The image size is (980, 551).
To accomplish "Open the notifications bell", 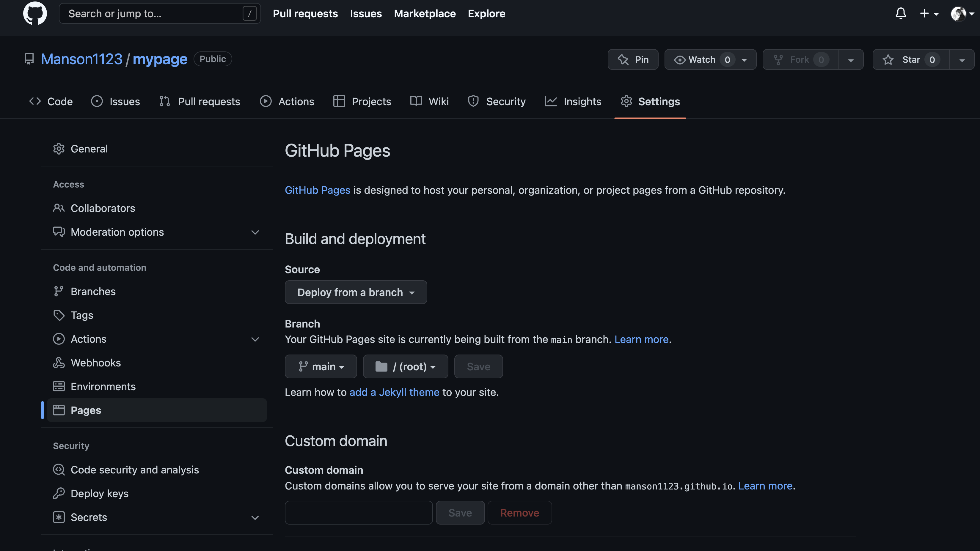I will point(901,14).
